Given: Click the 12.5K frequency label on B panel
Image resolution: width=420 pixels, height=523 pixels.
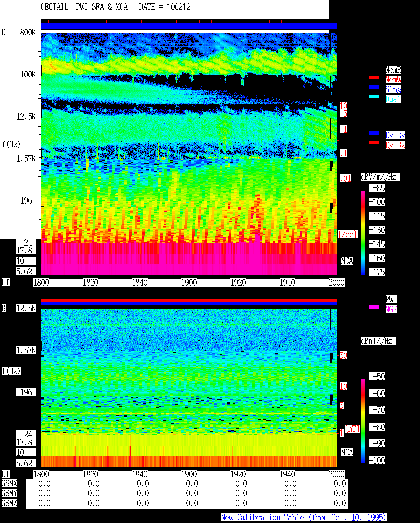Looking at the screenshot, I should pos(26,308).
